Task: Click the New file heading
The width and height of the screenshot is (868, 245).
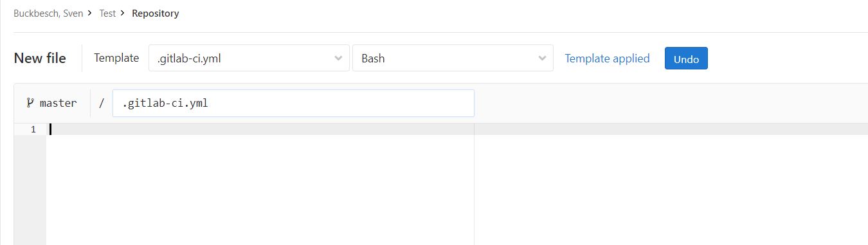Action: click(40, 59)
